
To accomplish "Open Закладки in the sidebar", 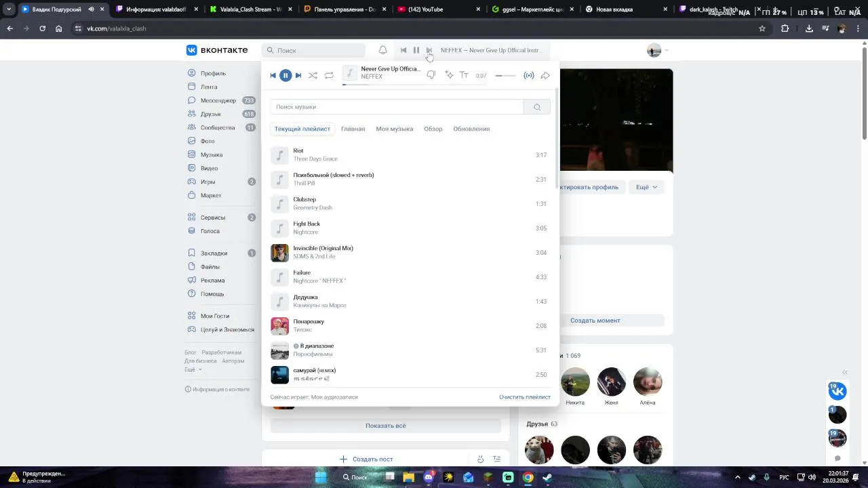I will 214,253.
